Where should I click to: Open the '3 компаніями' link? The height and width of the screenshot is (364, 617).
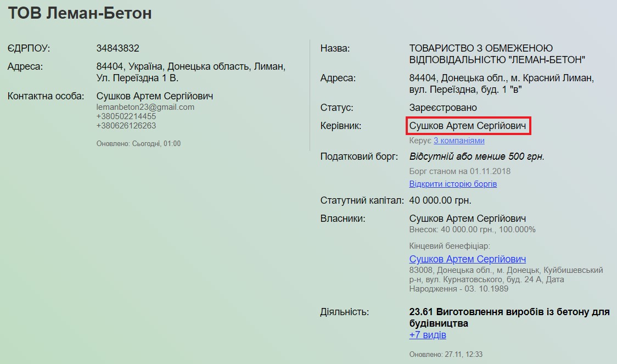[x=459, y=141]
